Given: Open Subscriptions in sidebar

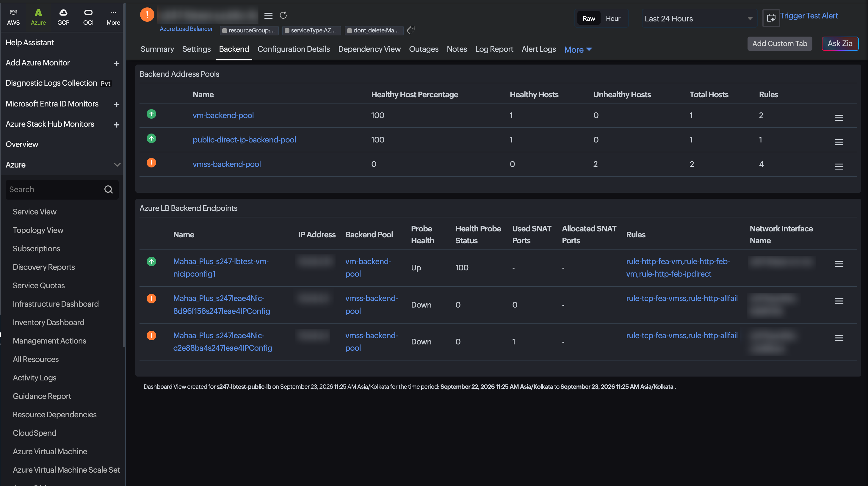Looking at the screenshot, I should [36, 249].
